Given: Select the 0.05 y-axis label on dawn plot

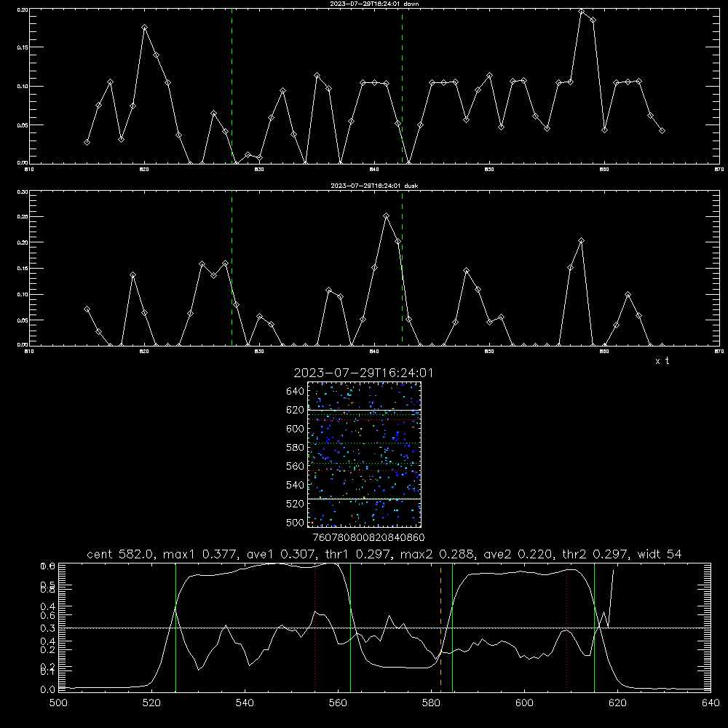Looking at the screenshot, I should [x=23, y=125].
